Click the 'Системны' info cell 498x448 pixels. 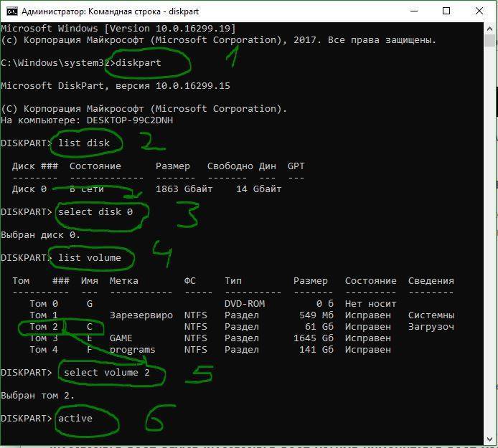tap(431, 315)
